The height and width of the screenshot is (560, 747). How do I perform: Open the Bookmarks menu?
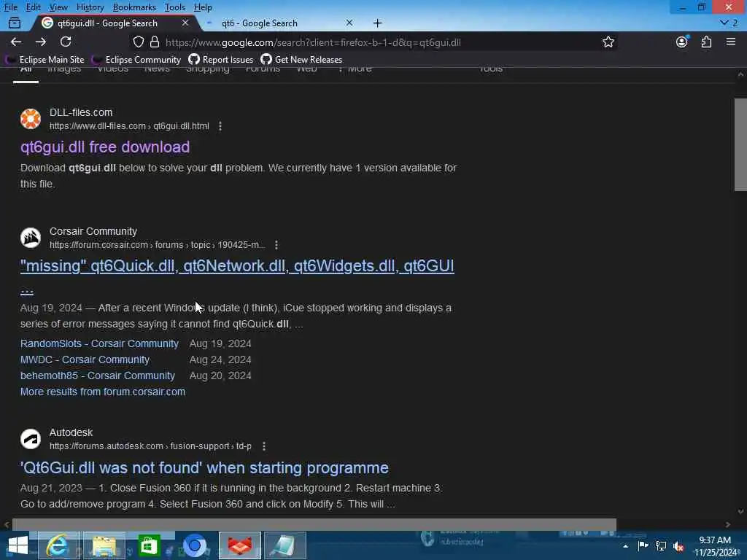(134, 7)
